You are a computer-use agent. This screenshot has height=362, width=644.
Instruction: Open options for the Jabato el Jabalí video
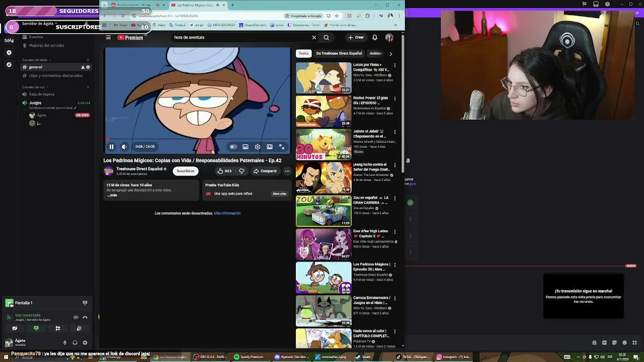tap(395, 132)
